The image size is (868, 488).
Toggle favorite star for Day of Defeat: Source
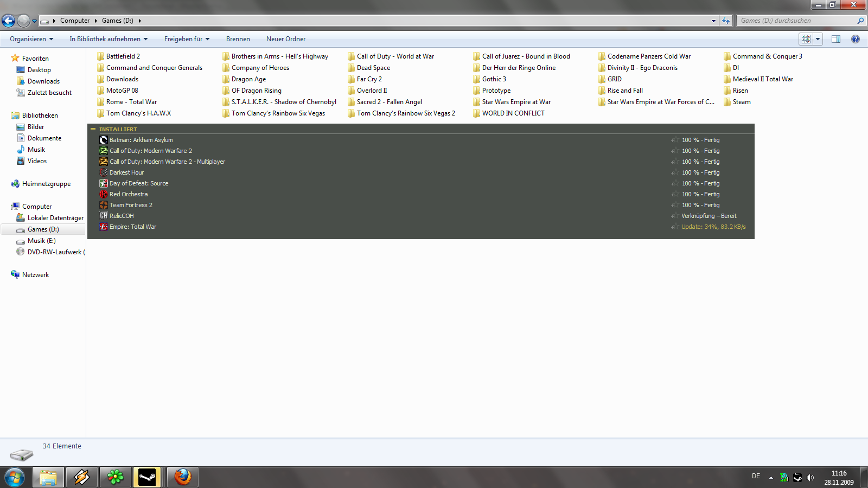675,183
